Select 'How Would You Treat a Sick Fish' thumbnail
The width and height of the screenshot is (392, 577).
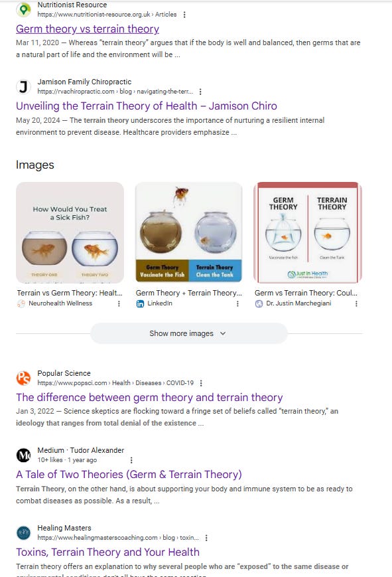pyautogui.click(x=70, y=232)
